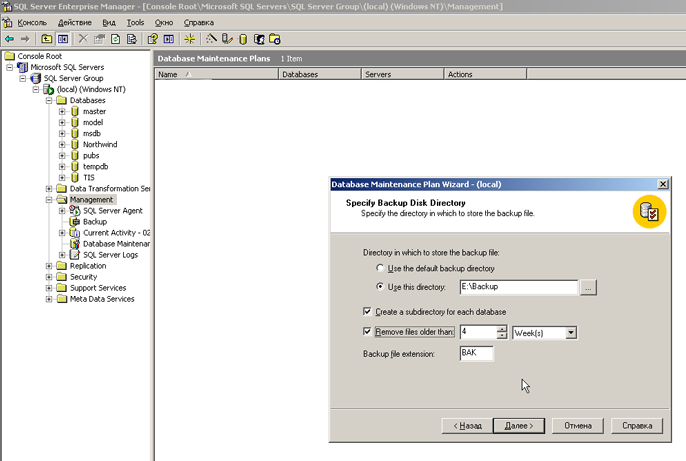686x461 pixels.
Task: Select the Backup node icon in tree
Action: [x=74, y=222]
